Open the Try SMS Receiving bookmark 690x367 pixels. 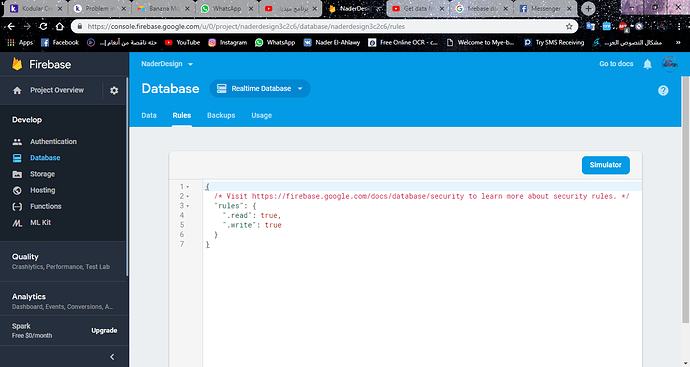(554, 42)
